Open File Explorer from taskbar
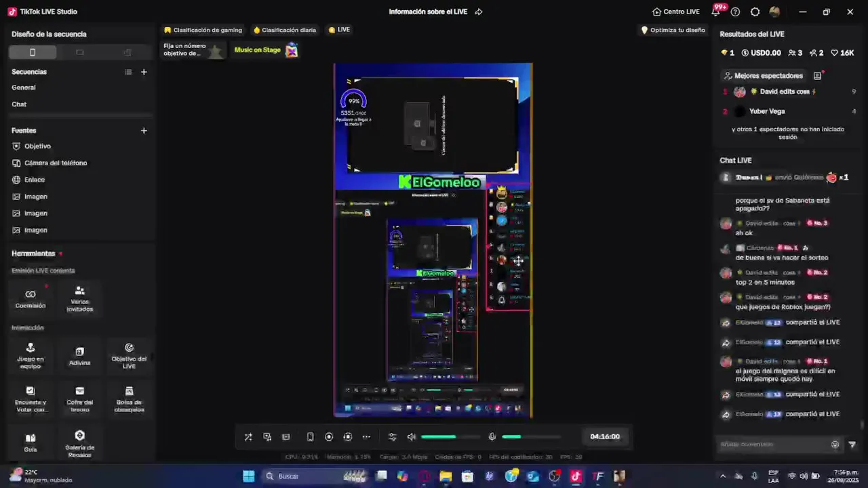 (x=446, y=476)
